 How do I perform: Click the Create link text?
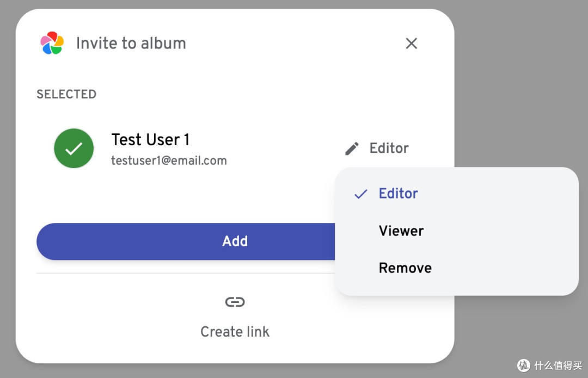tap(235, 332)
